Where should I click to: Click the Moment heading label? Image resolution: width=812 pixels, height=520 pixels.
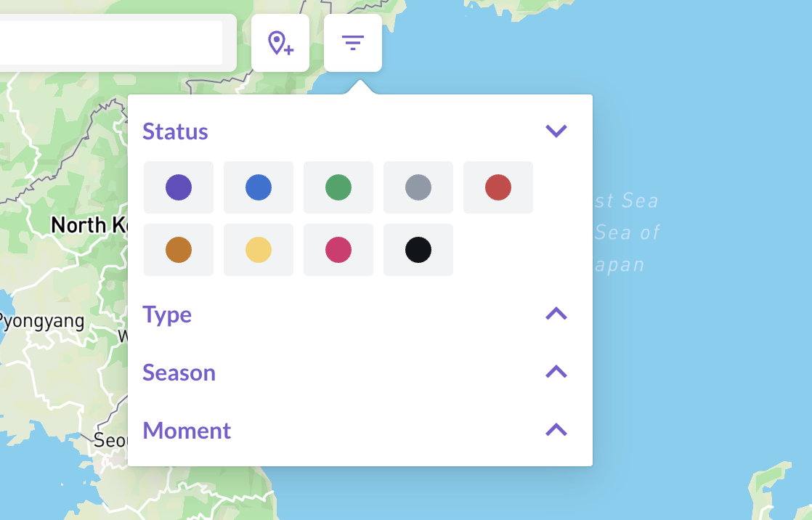point(186,430)
